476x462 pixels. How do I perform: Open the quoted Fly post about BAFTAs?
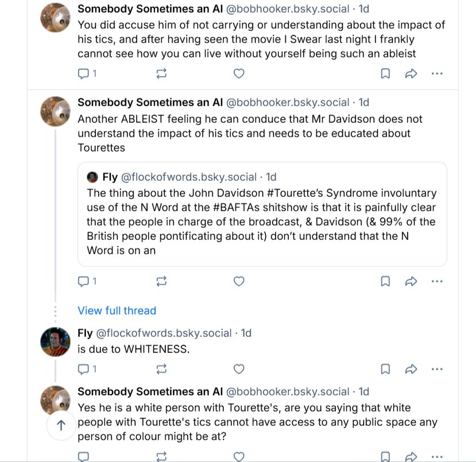tap(262, 221)
